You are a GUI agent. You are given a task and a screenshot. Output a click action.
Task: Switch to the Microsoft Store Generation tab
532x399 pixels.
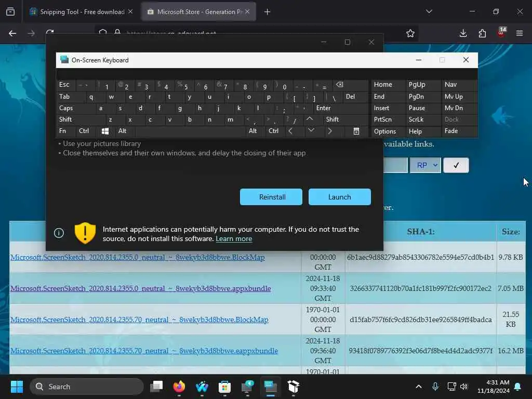[x=199, y=12]
